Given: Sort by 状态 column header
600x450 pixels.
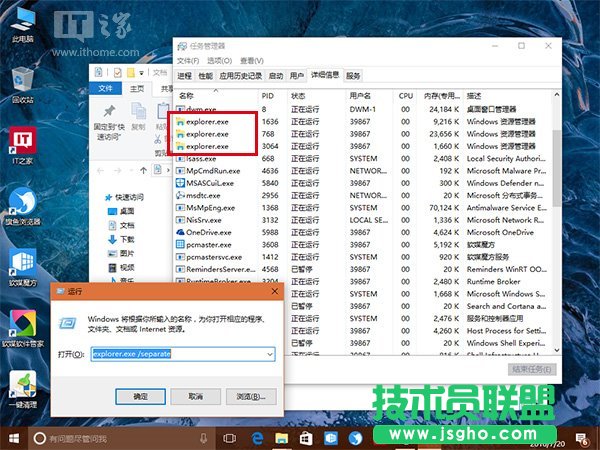Looking at the screenshot, I should coord(316,96).
